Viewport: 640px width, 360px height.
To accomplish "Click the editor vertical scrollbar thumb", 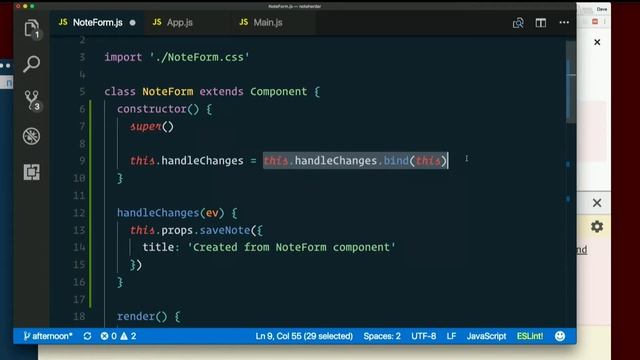I will pos(571,82).
